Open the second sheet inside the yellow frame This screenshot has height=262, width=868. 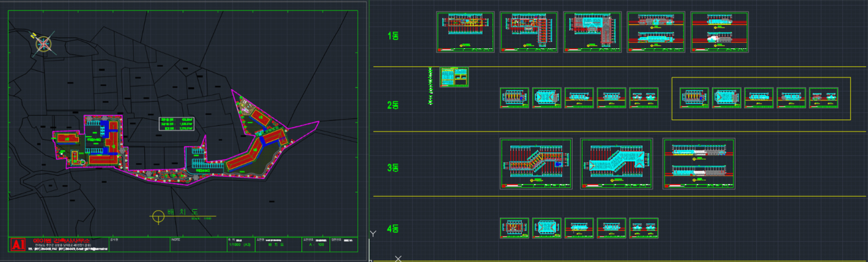726,98
